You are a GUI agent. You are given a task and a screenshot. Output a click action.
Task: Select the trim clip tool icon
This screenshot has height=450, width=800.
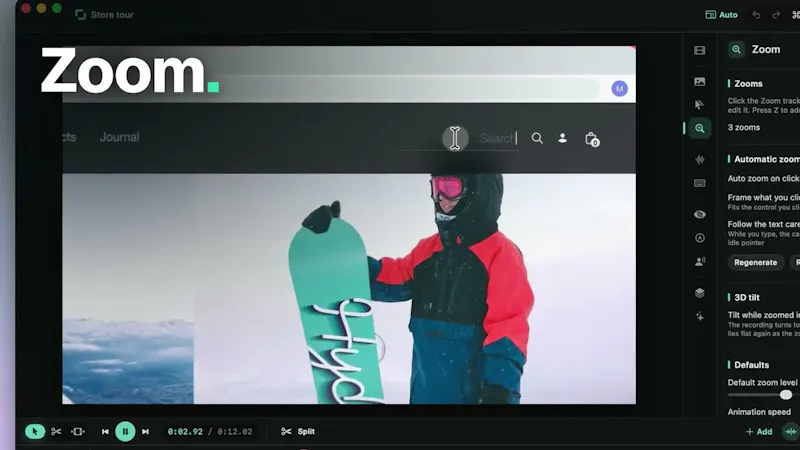78,432
